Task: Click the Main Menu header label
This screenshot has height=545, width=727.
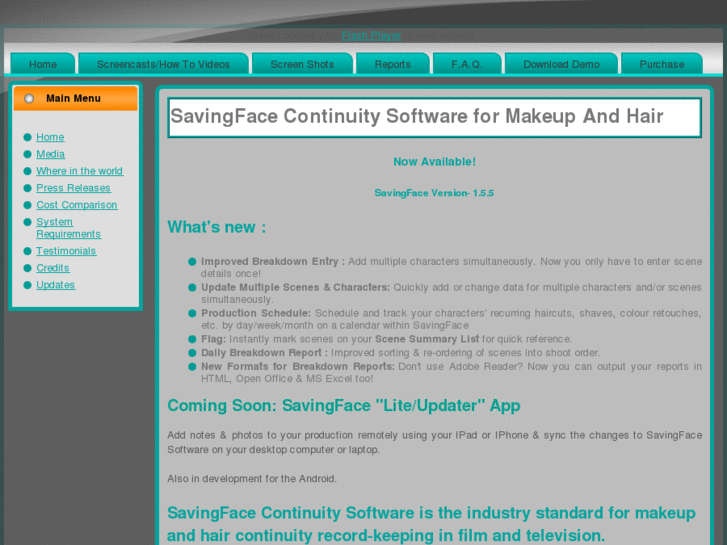Action: pyautogui.click(x=73, y=98)
